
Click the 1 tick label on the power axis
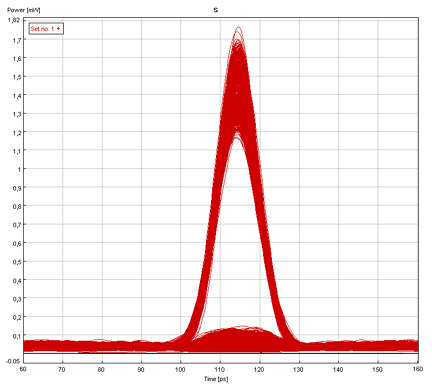(x=19, y=169)
